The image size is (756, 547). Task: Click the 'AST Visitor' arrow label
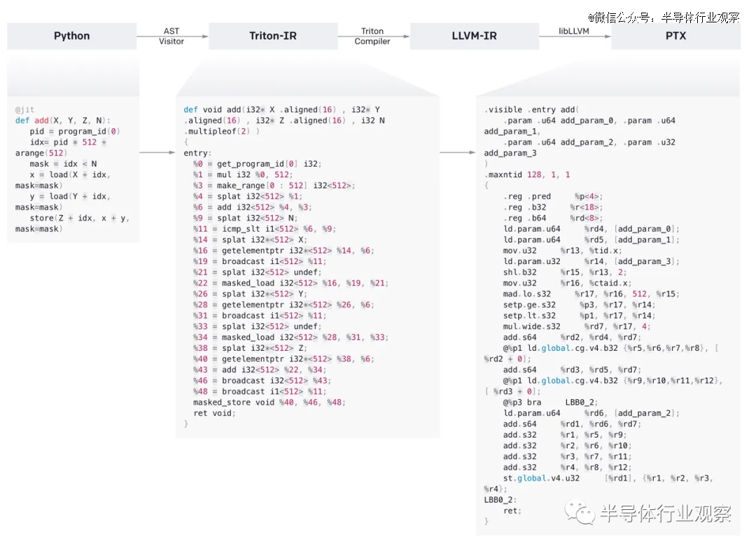click(x=171, y=36)
